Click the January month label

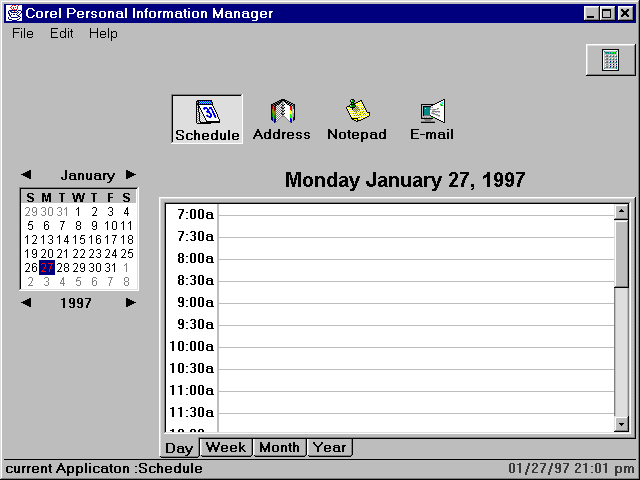coord(88,176)
